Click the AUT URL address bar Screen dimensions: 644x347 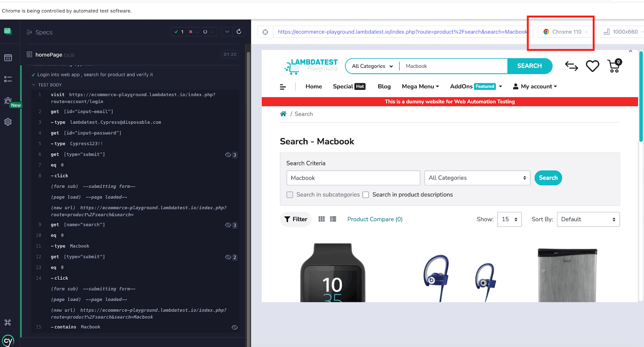(402, 32)
